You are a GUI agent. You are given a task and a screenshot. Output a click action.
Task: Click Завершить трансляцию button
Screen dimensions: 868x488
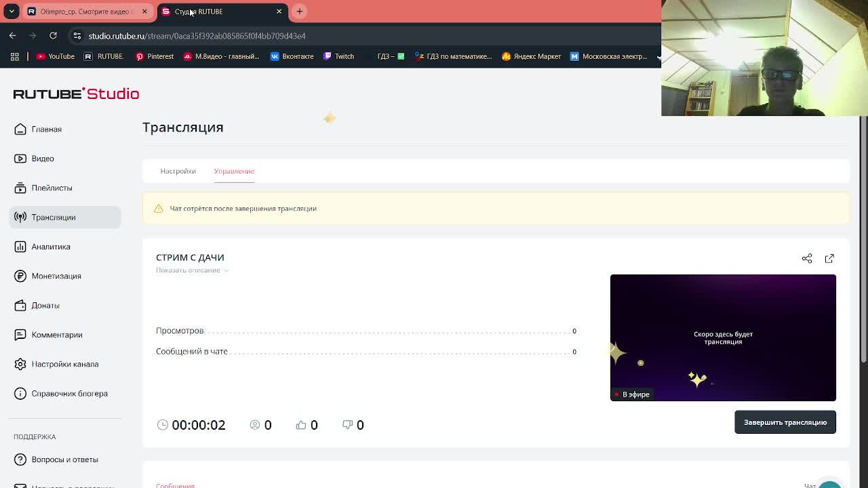[x=785, y=422]
